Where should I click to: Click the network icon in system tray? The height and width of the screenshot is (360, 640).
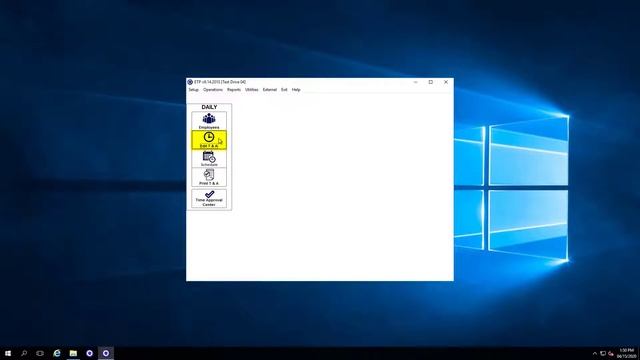[603, 353]
